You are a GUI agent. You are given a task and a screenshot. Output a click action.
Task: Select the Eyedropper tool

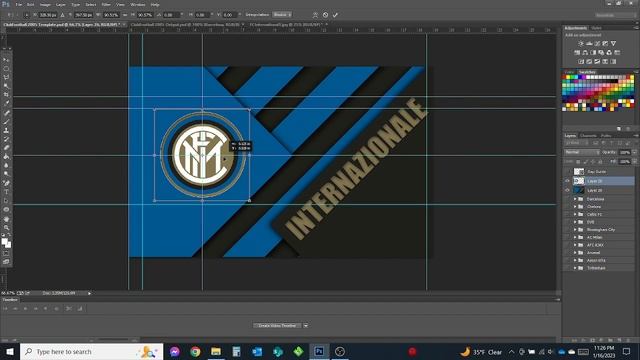click(x=6, y=103)
